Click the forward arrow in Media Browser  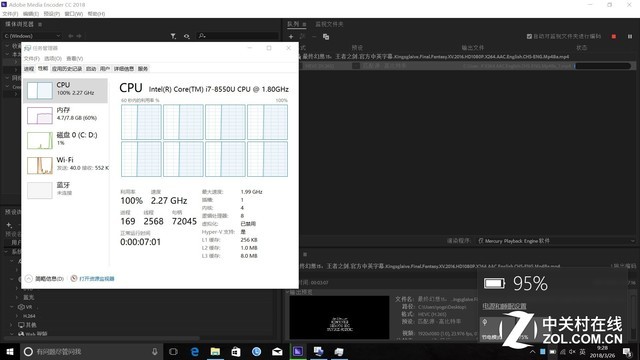point(79,36)
